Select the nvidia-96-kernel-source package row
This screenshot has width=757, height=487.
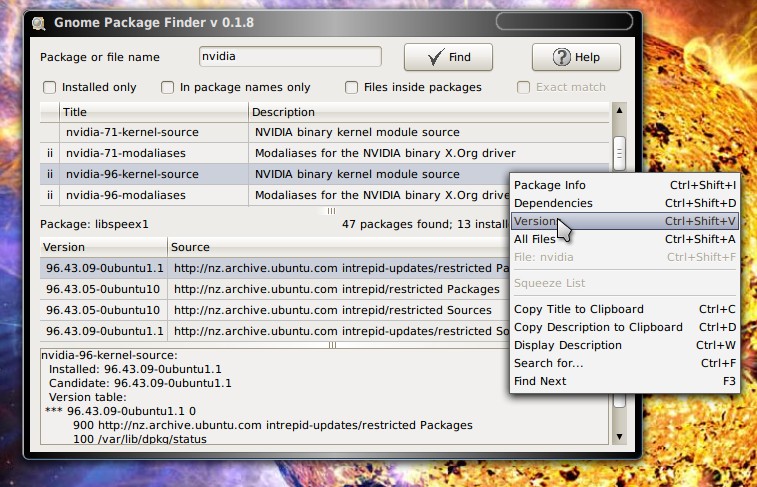click(x=275, y=174)
